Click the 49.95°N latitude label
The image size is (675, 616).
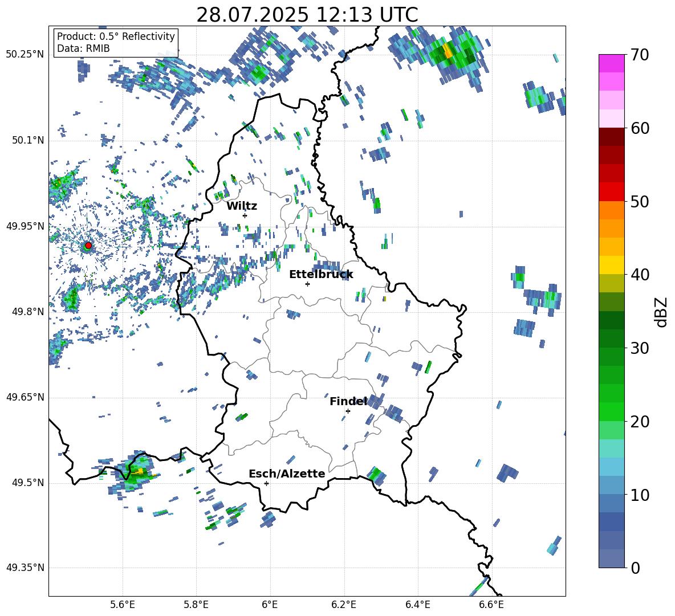(25, 226)
